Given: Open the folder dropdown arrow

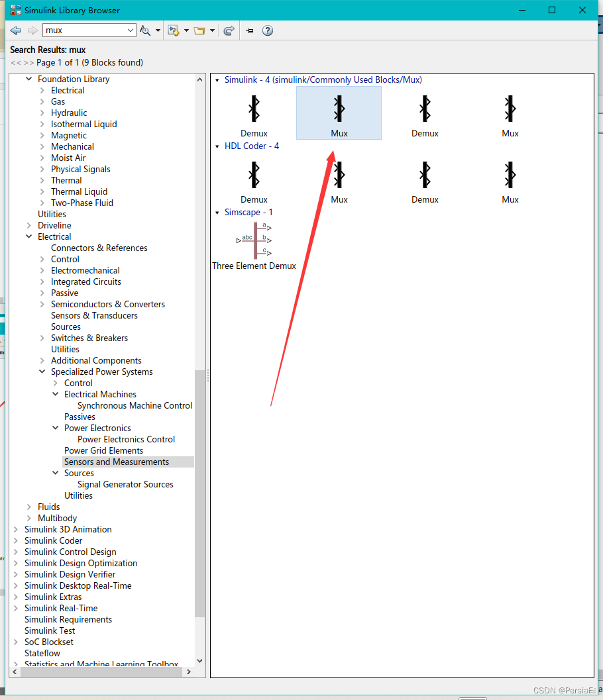Looking at the screenshot, I should [x=212, y=30].
